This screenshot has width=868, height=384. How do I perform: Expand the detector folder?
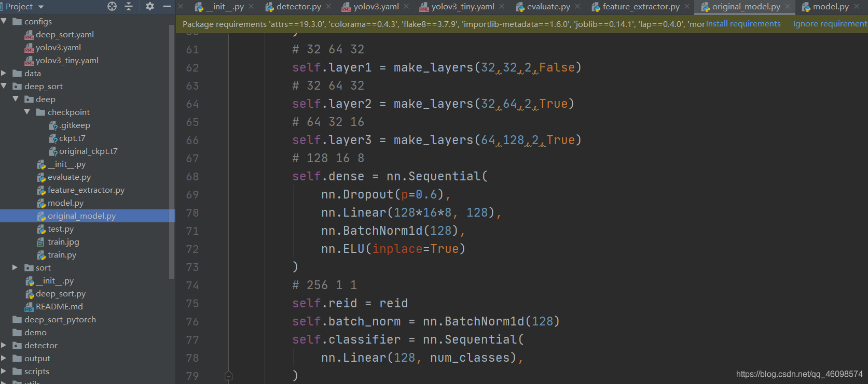pyautogui.click(x=4, y=345)
